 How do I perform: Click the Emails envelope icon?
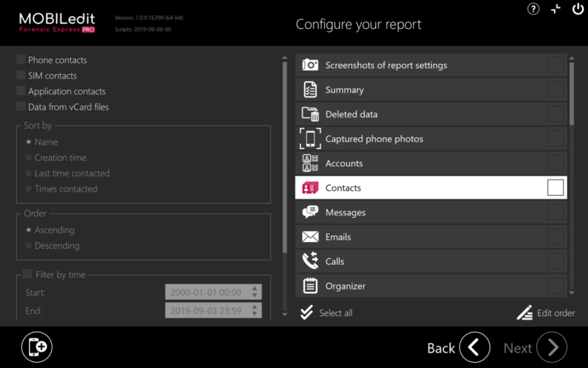[310, 237]
